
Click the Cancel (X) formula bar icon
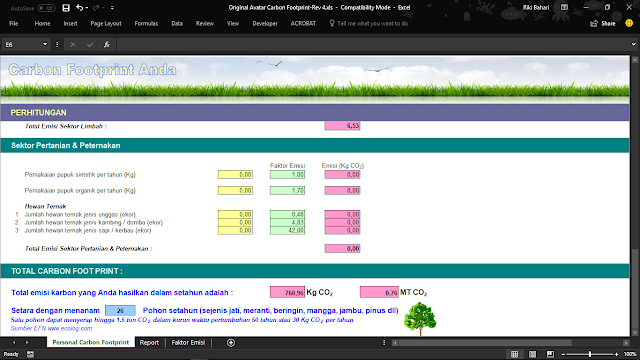(x=73, y=44)
